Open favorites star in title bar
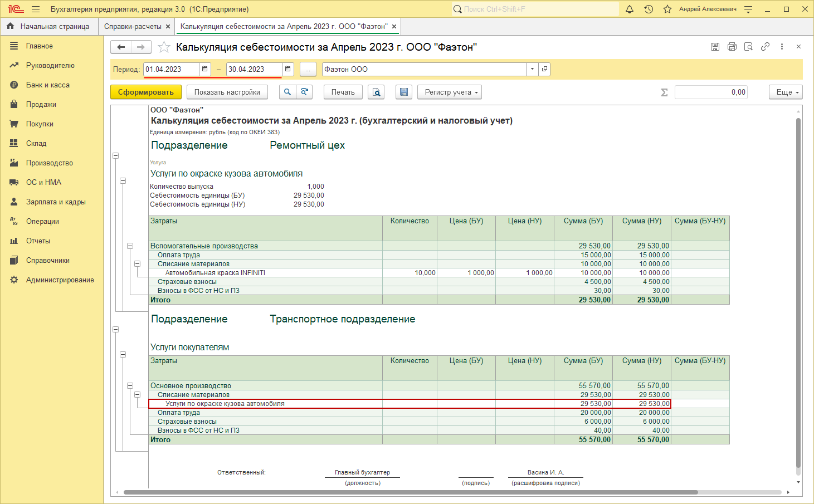This screenshot has width=814, height=504. click(667, 9)
